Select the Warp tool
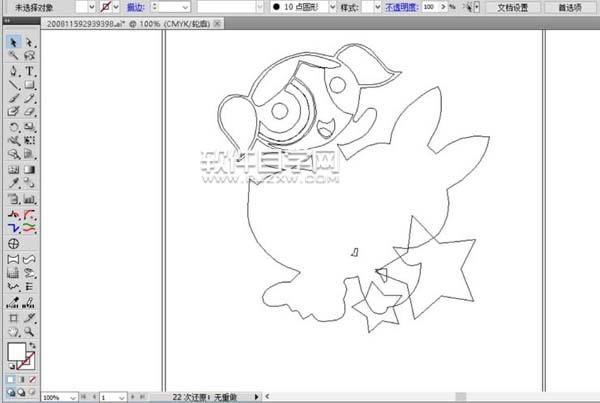This screenshot has width=600, height=403. [13, 140]
